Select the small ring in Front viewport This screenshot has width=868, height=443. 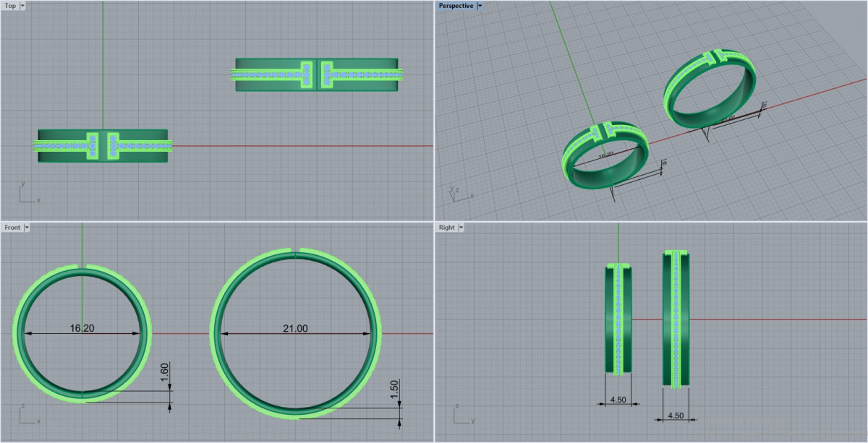(x=82, y=333)
